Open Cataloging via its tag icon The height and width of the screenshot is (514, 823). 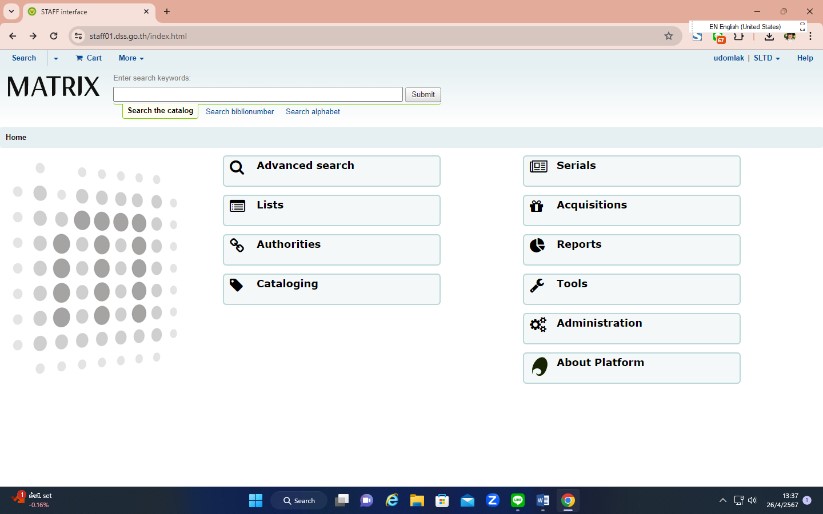[237, 285]
